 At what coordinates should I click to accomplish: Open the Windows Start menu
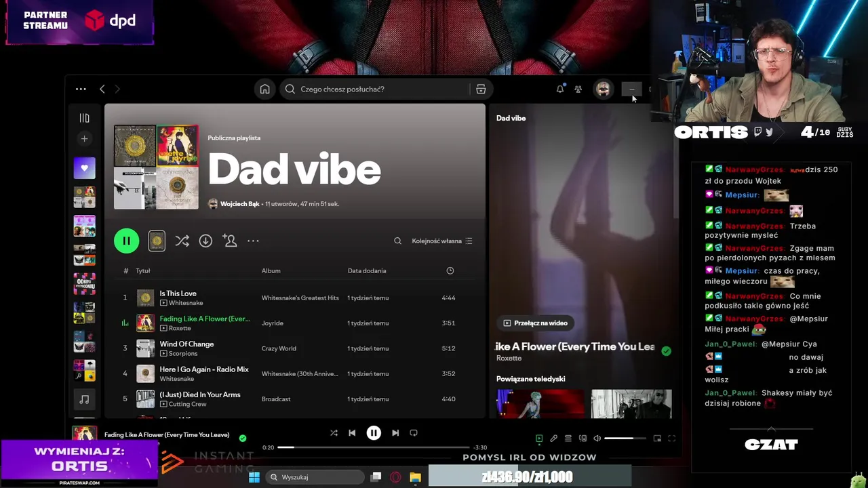pyautogui.click(x=254, y=477)
